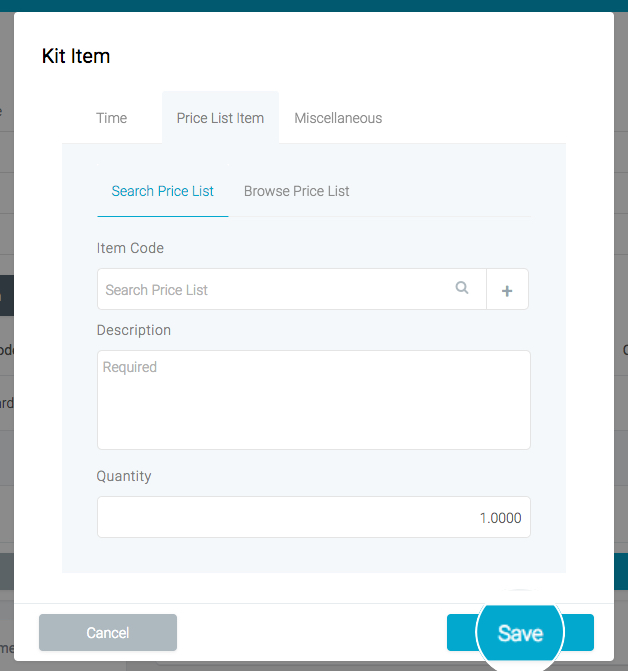Click the Quantity label
Viewport: 628px width, 671px height.
[124, 476]
